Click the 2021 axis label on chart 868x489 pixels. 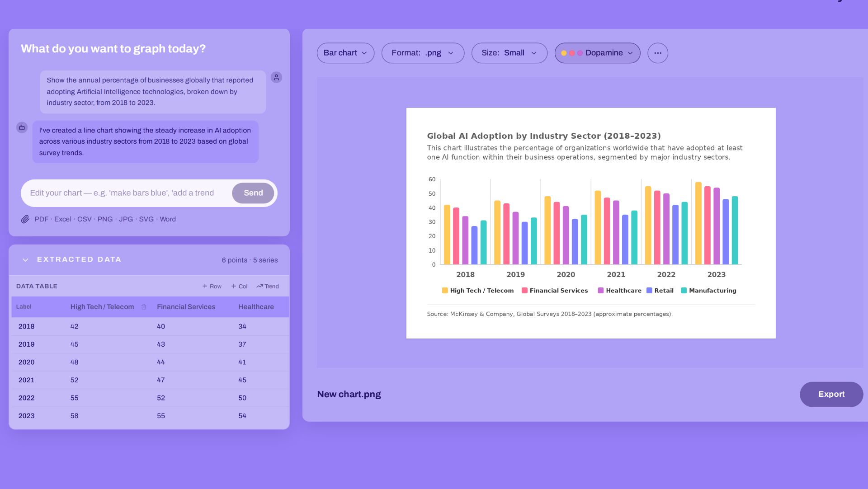tap(616, 275)
